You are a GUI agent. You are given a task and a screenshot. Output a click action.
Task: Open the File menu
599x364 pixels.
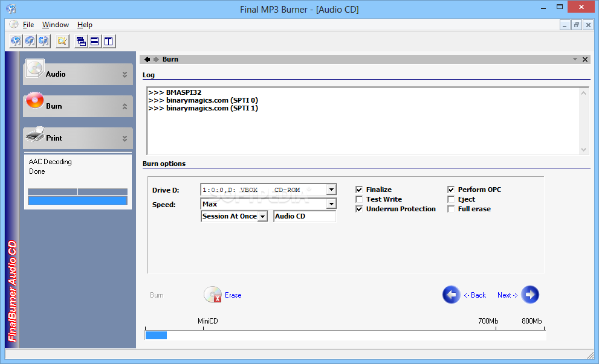coord(28,25)
